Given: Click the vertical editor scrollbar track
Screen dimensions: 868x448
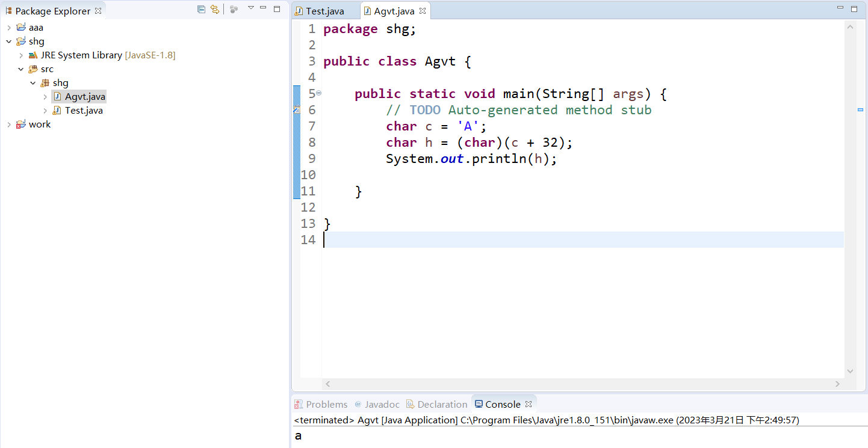Looking at the screenshot, I should (x=851, y=198).
